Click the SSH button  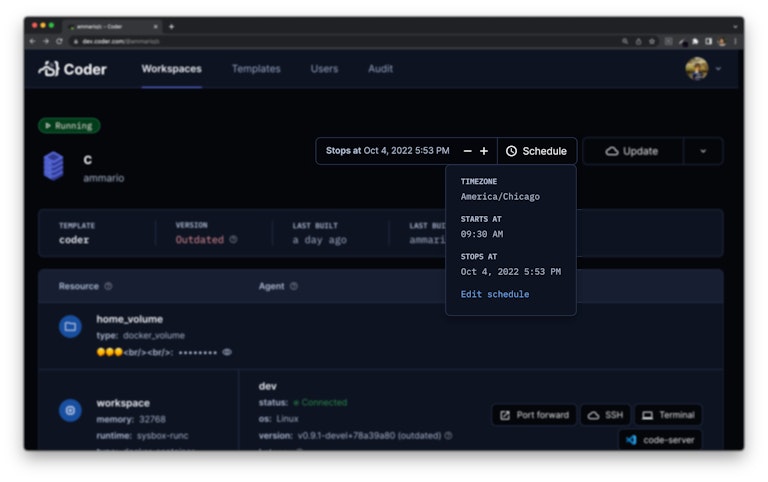[605, 415]
